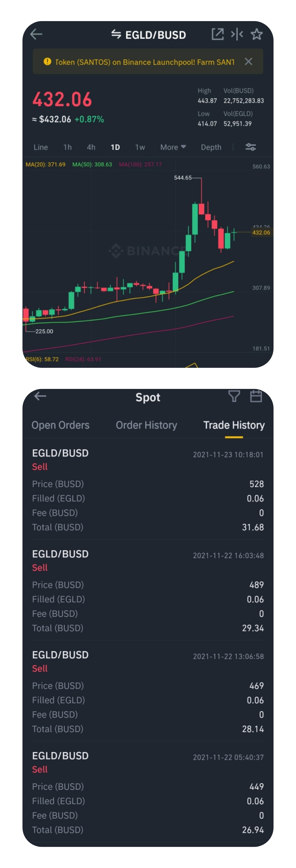
Task: Open the calendar date picker icon
Action: (256, 396)
